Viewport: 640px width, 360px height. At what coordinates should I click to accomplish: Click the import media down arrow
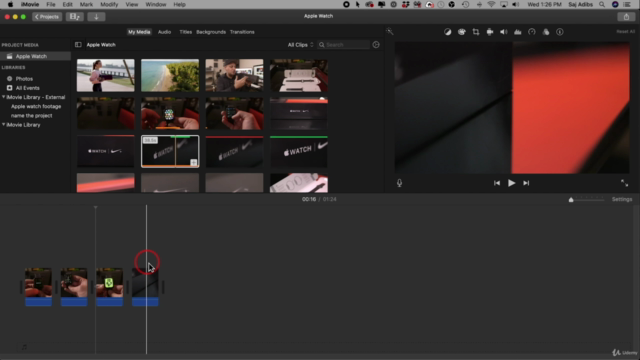click(96, 17)
